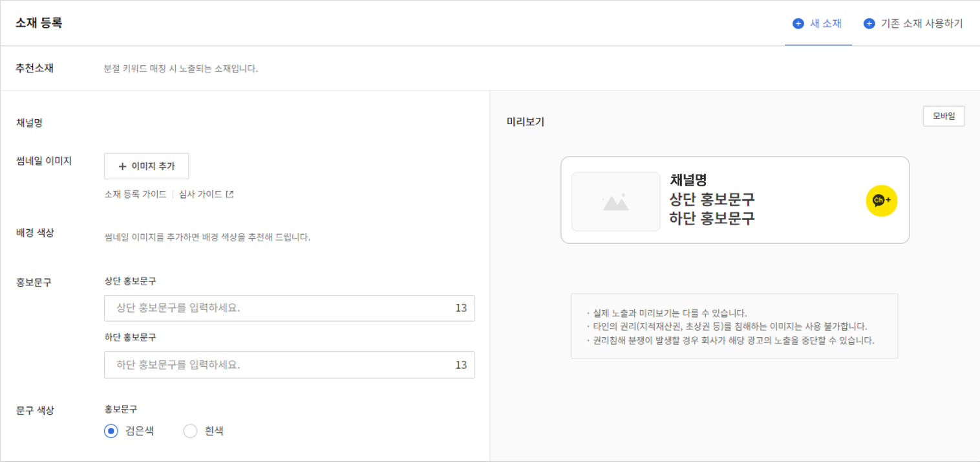
Task: Open the 소재 등록 가이드 link
Action: 135,194
